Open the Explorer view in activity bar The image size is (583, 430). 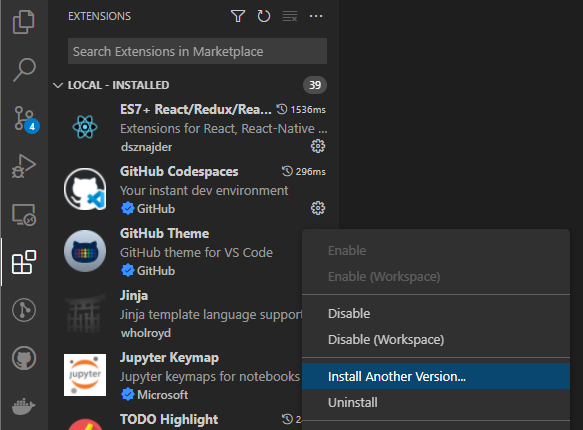(x=24, y=22)
